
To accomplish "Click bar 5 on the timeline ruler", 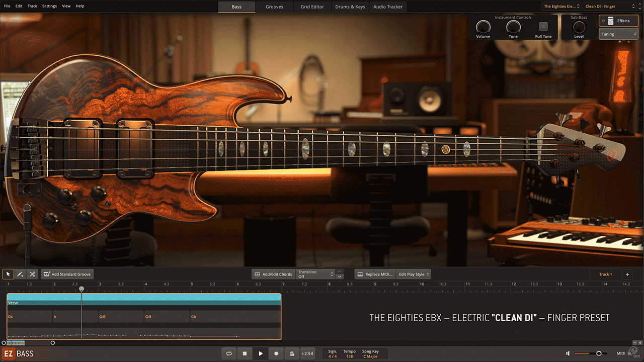I will point(192,284).
